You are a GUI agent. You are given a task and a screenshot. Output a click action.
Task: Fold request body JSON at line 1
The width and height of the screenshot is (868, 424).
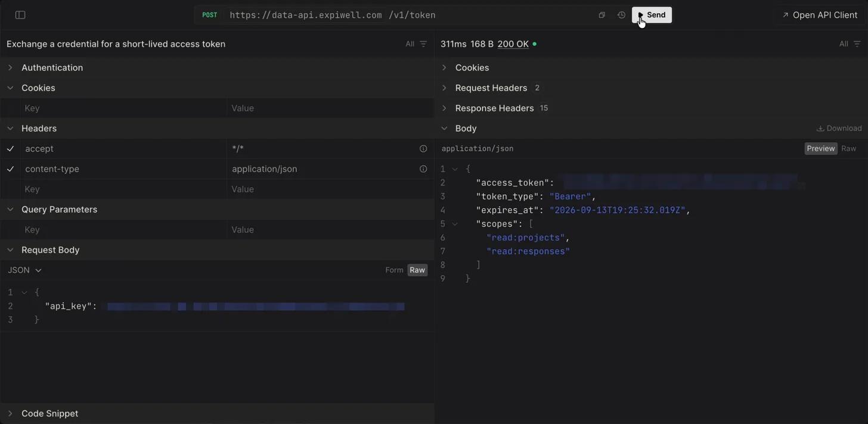point(24,292)
